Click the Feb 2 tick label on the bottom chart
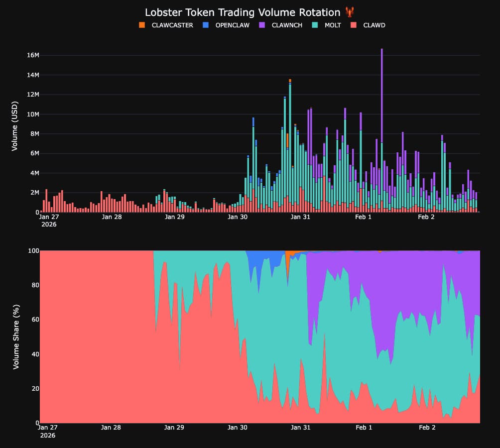 (x=426, y=428)
